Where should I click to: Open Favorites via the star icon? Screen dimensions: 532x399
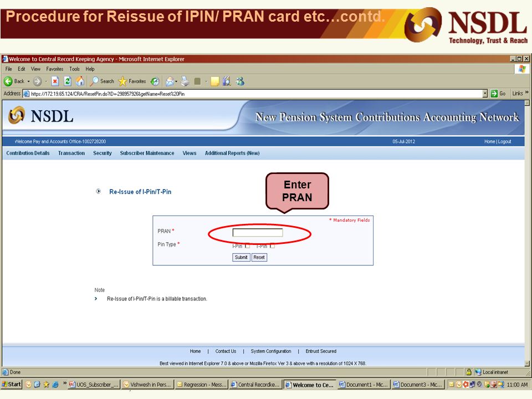coord(122,81)
